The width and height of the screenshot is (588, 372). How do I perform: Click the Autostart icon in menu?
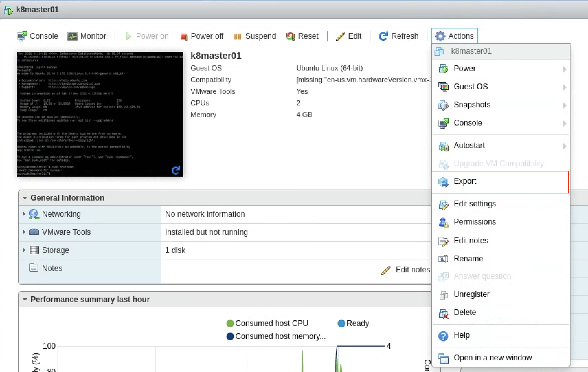(443, 146)
